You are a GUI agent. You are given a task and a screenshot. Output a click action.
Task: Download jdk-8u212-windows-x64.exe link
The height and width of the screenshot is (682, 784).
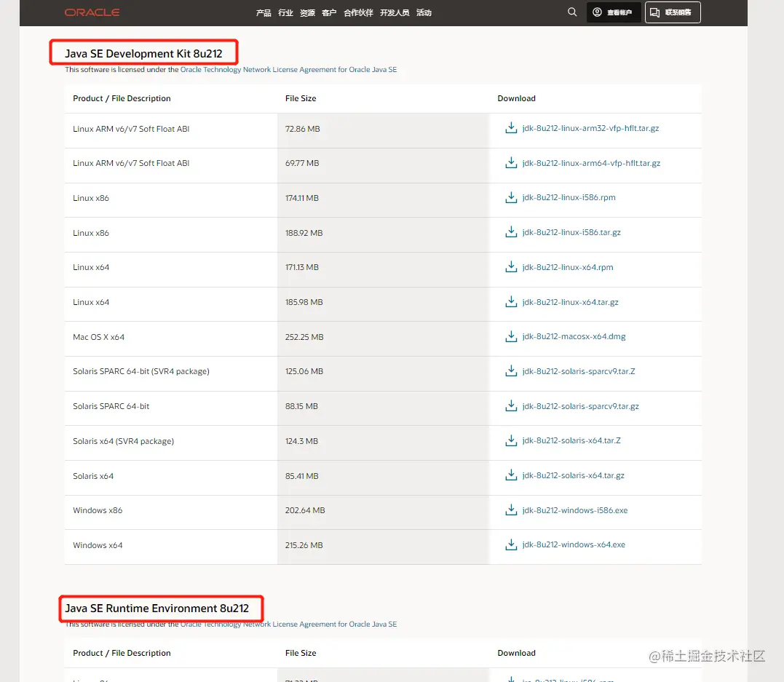pos(574,544)
